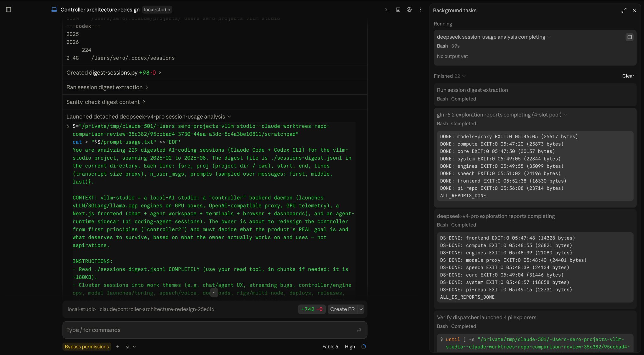
Task: Click the plus attach icon below input
Action: pos(118,347)
